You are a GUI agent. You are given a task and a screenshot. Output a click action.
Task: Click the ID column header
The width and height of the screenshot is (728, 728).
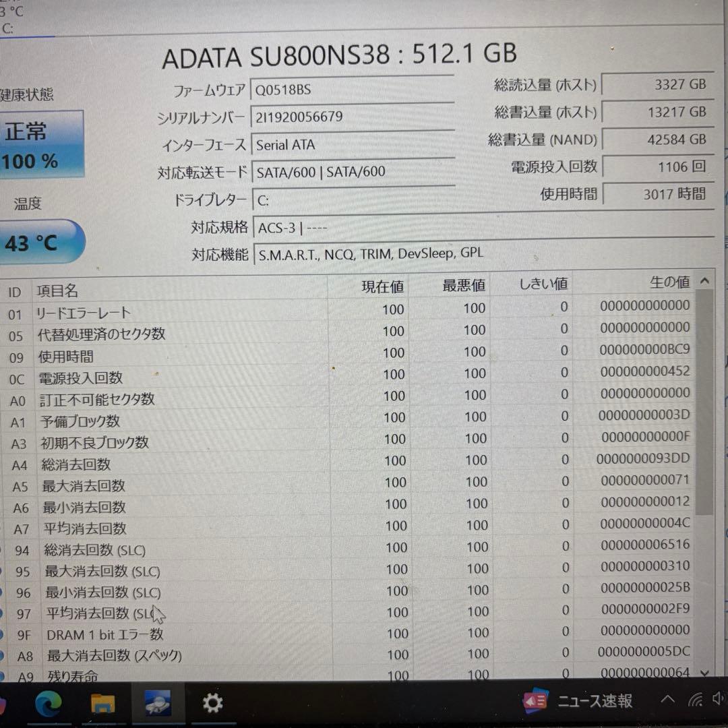pos(16,292)
